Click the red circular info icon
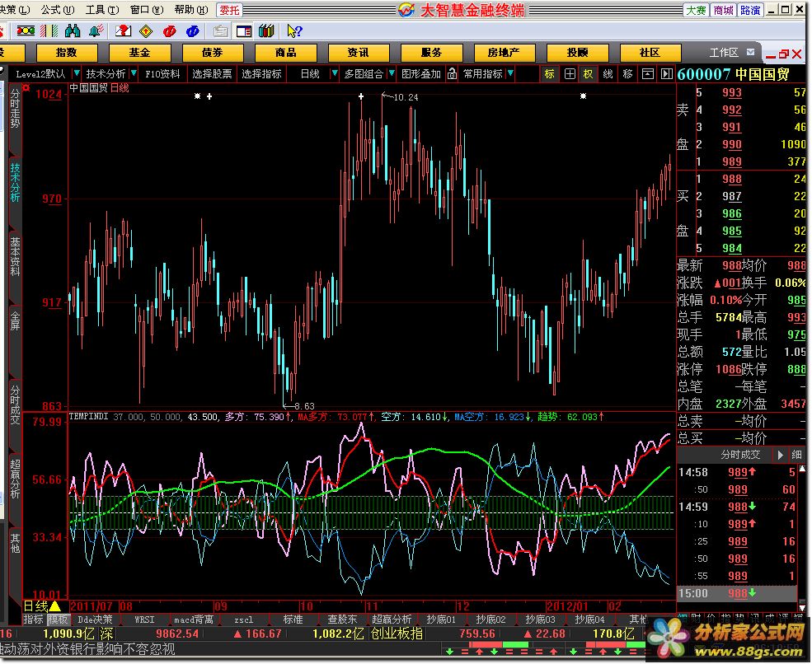 [x=169, y=31]
